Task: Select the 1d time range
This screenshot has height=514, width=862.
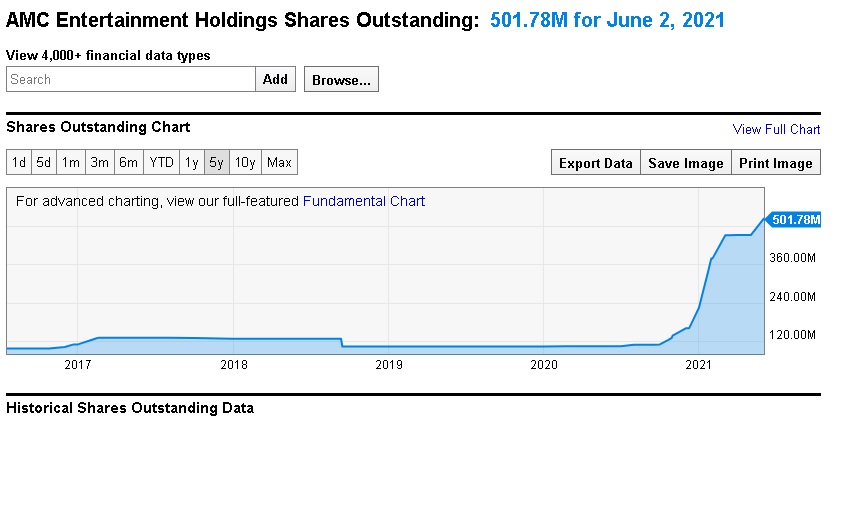Action: pos(18,162)
